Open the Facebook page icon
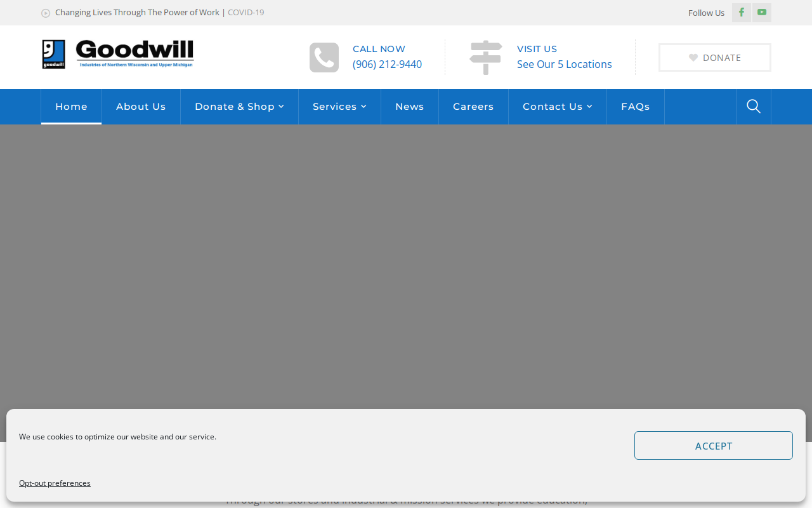 [x=742, y=13]
